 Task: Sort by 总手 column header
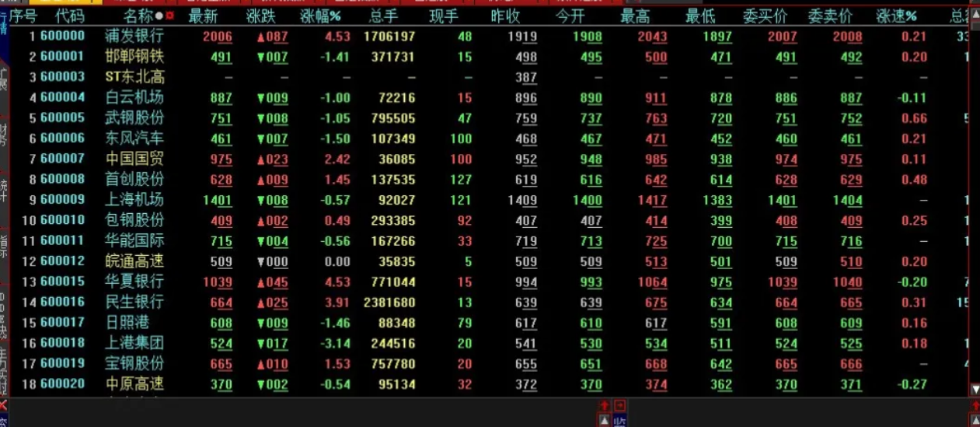(x=385, y=16)
